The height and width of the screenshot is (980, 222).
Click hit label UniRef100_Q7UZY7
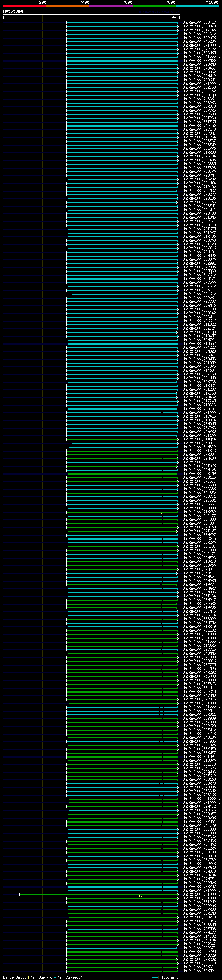(x=199, y=194)
